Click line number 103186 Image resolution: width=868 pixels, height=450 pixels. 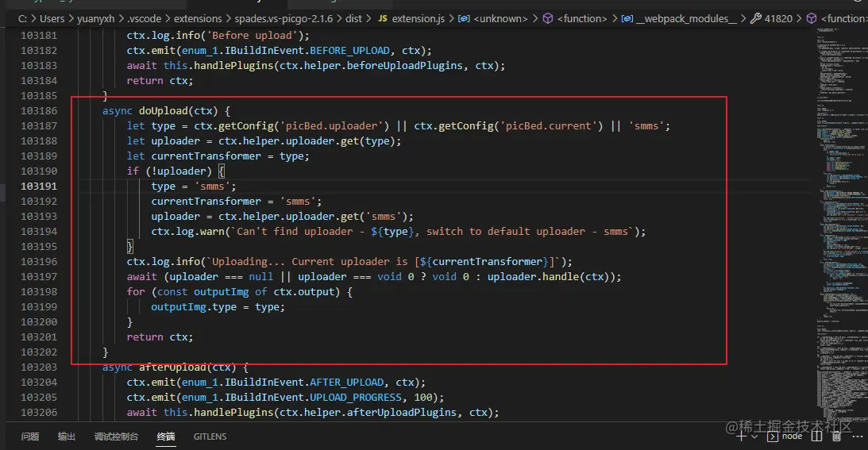coord(39,110)
